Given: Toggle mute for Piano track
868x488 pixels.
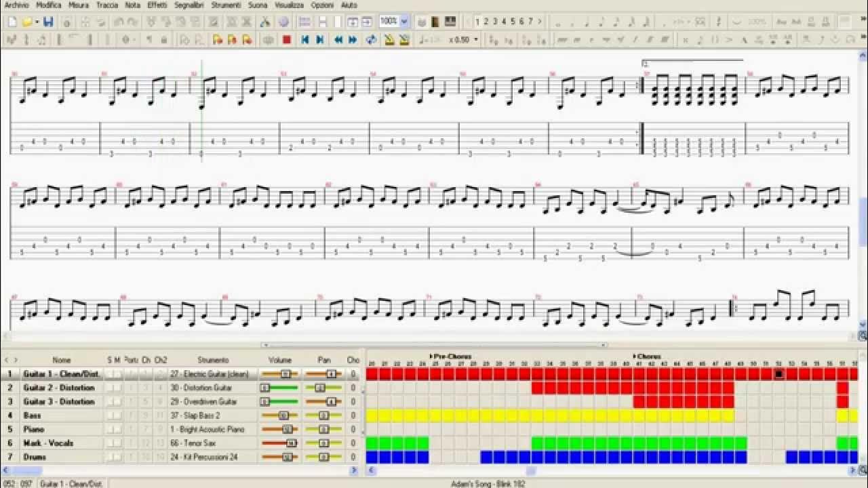Looking at the screenshot, I should [x=118, y=429].
